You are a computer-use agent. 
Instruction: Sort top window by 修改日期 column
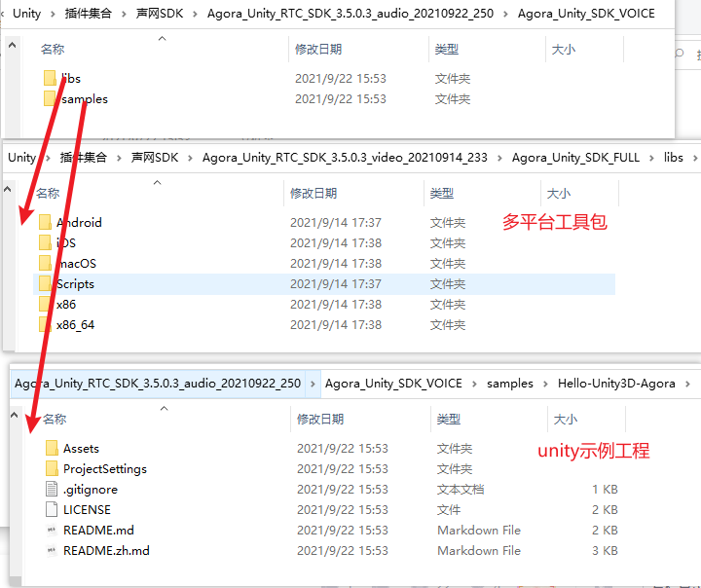coord(318,50)
